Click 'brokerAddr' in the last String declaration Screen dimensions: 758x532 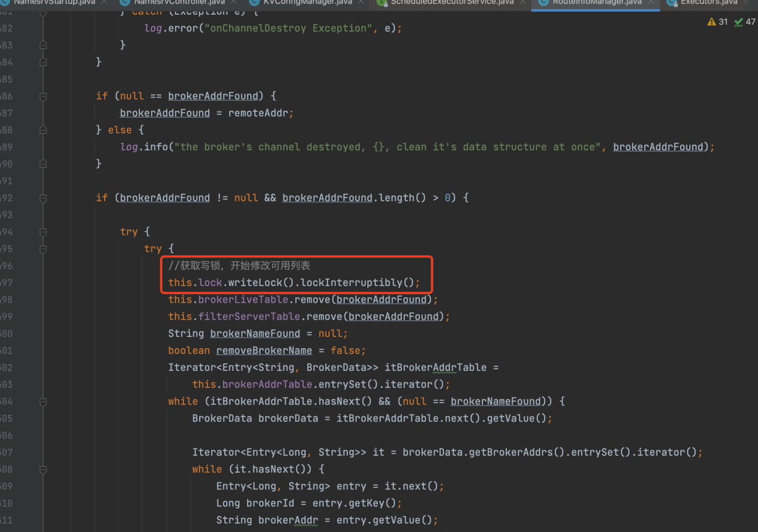(288, 520)
